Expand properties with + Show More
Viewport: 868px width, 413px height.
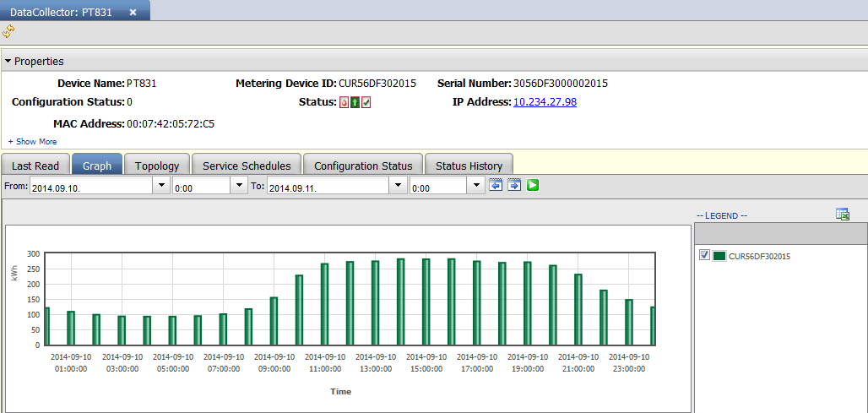coord(32,142)
